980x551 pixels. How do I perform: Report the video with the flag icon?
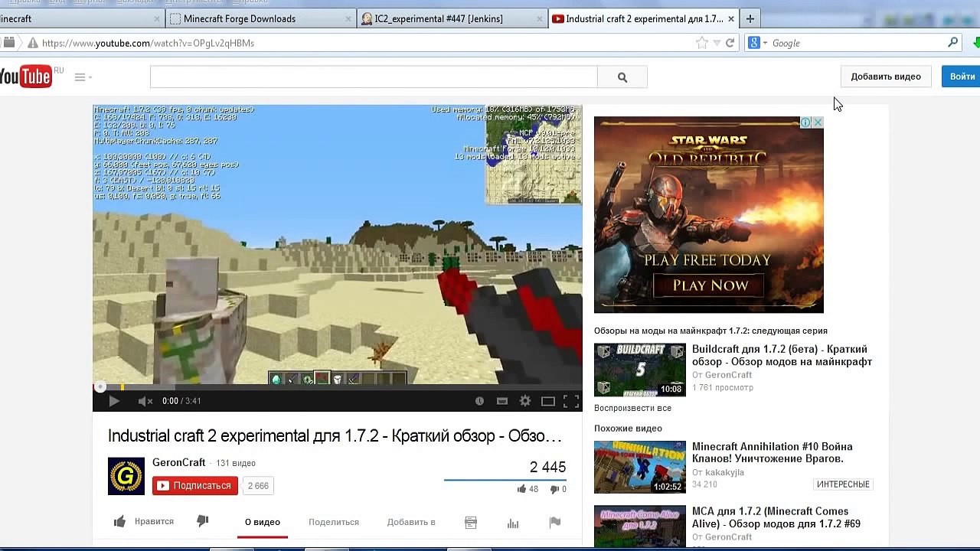(x=555, y=522)
